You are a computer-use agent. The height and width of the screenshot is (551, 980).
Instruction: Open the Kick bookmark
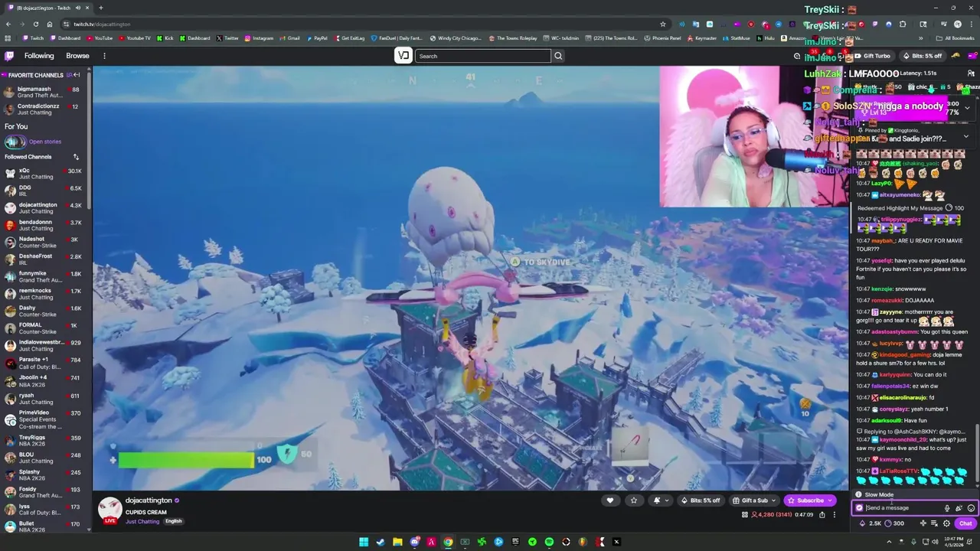[165, 37]
